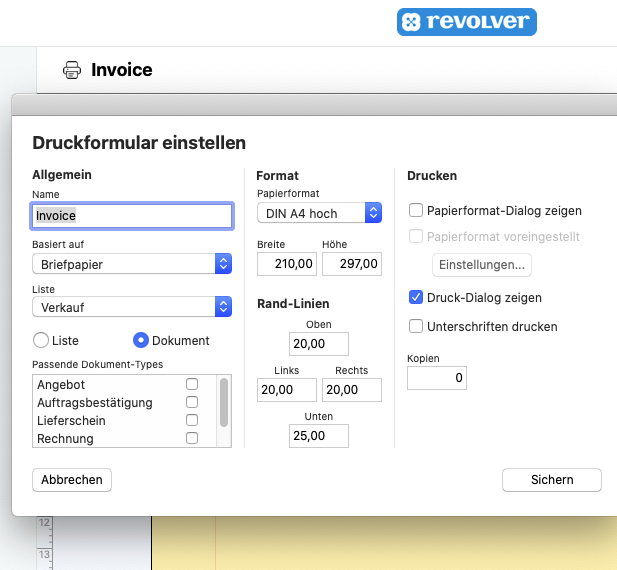
Task: Tick the Lieferschein document type box
Action: click(192, 421)
